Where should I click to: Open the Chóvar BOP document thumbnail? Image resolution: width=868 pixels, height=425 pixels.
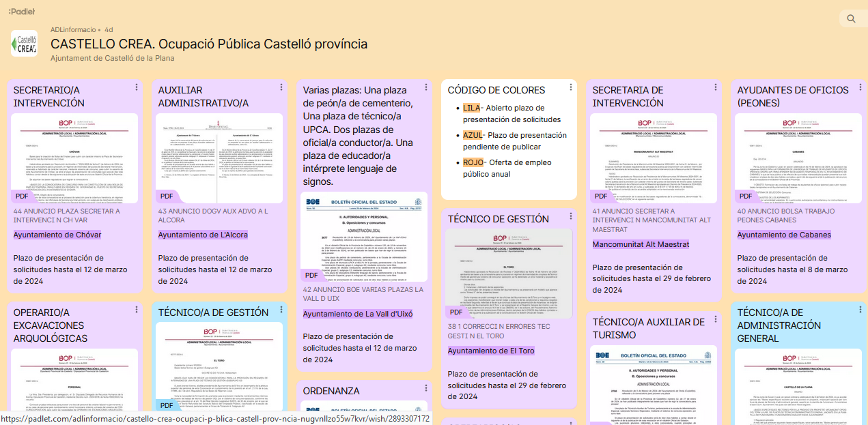tap(74, 158)
